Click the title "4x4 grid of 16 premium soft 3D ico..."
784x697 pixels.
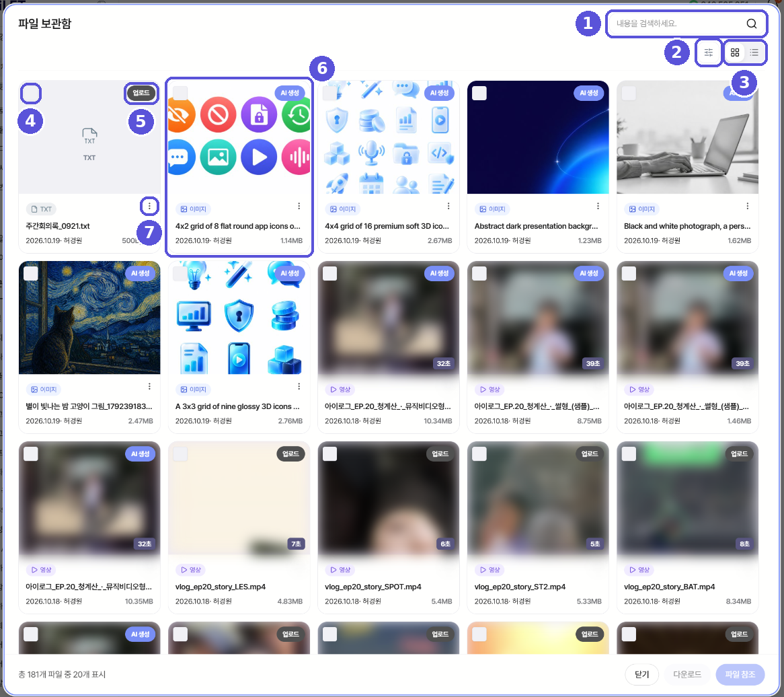[x=387, y=226]
